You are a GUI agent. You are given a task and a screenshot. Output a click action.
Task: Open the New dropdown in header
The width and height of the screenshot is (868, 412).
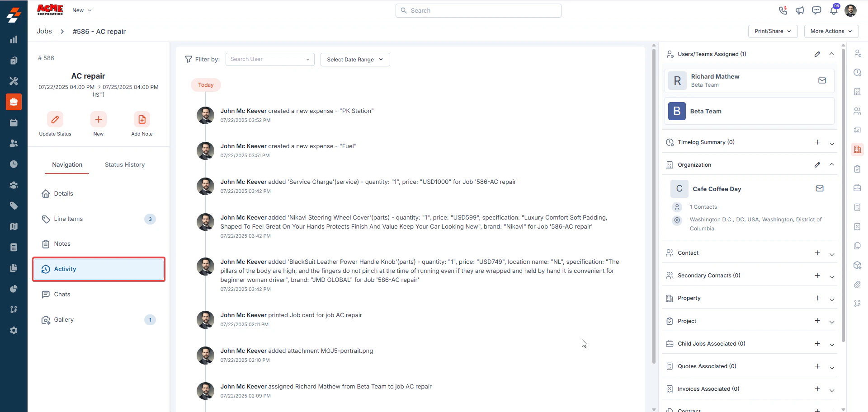(82, 10)
